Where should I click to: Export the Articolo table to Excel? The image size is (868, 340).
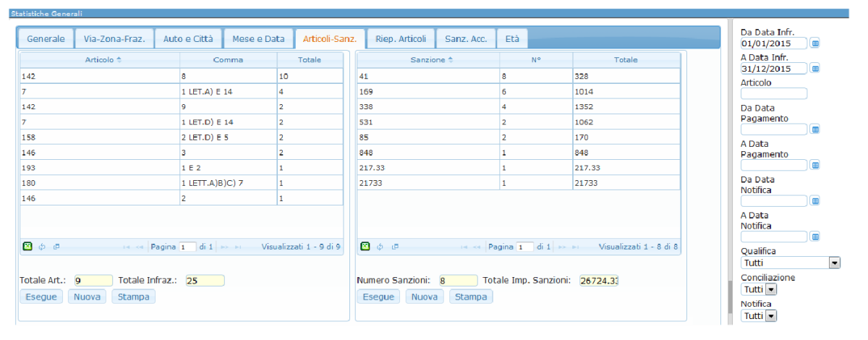pyautogui.click(x=27, y=247)
